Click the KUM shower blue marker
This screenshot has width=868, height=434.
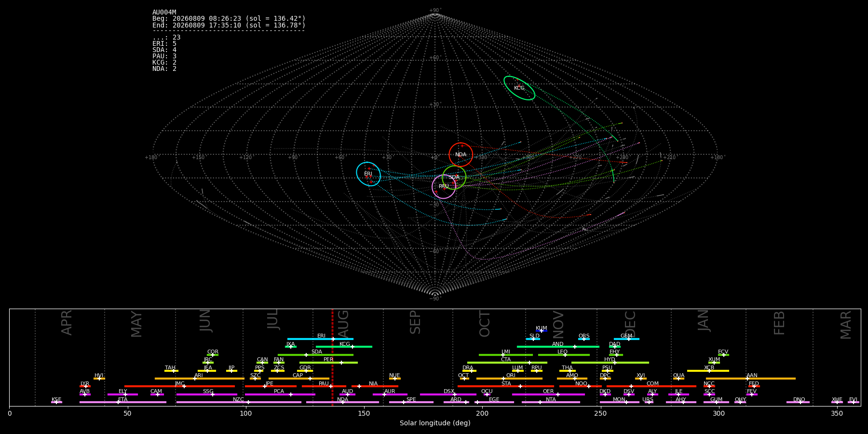coord(542,331)
